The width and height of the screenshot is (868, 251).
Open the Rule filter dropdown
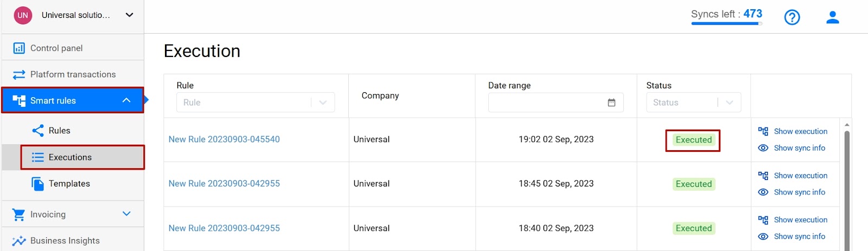pos(255,102)
